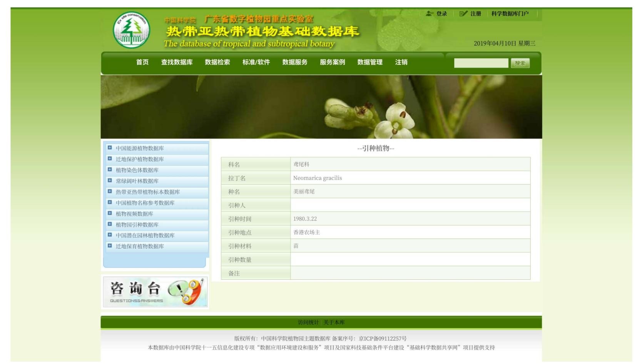Open the 查找数据库 menu item
This screenshot has height=364, width=637.
(177, 62)
